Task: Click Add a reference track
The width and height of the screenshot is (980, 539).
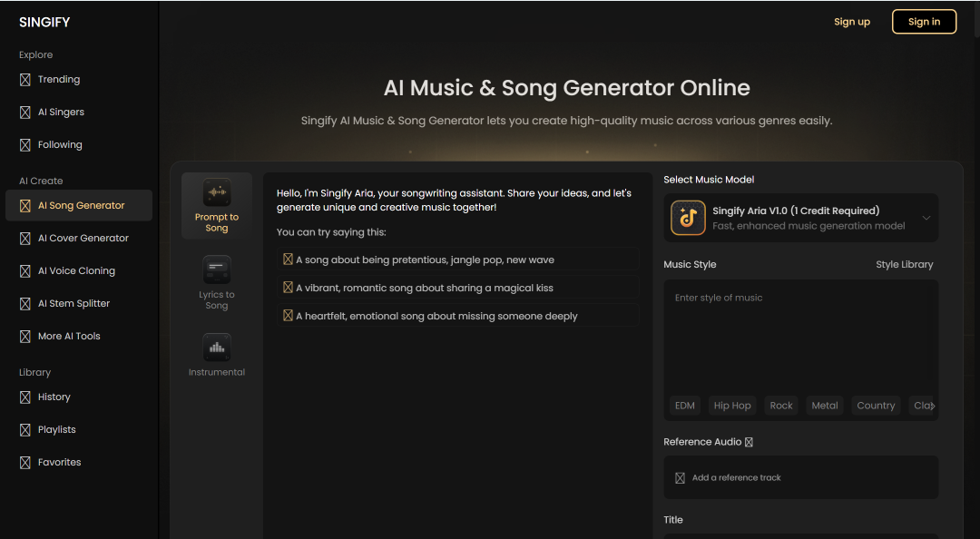Action: coord(800,477)
